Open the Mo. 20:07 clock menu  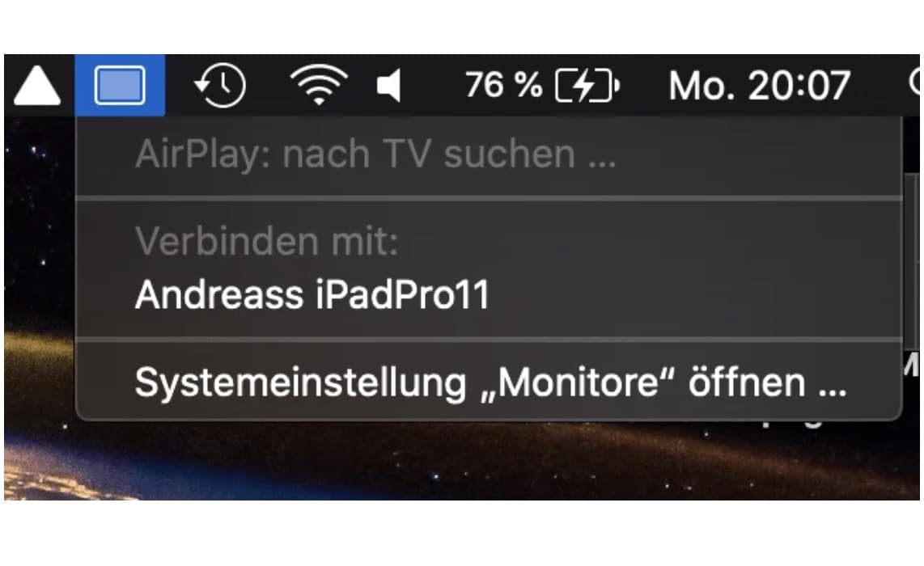click(760, 86)
